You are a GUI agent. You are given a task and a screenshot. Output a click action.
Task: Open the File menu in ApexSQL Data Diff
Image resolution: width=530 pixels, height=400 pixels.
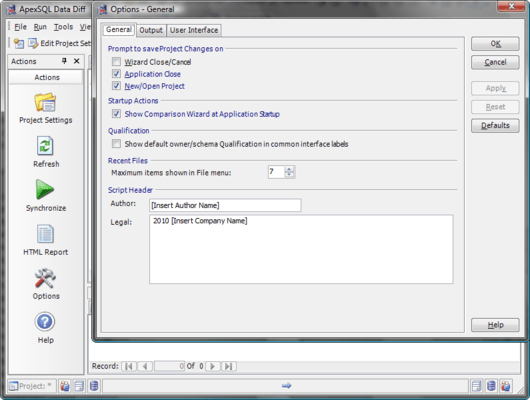[x=20, y=27]
